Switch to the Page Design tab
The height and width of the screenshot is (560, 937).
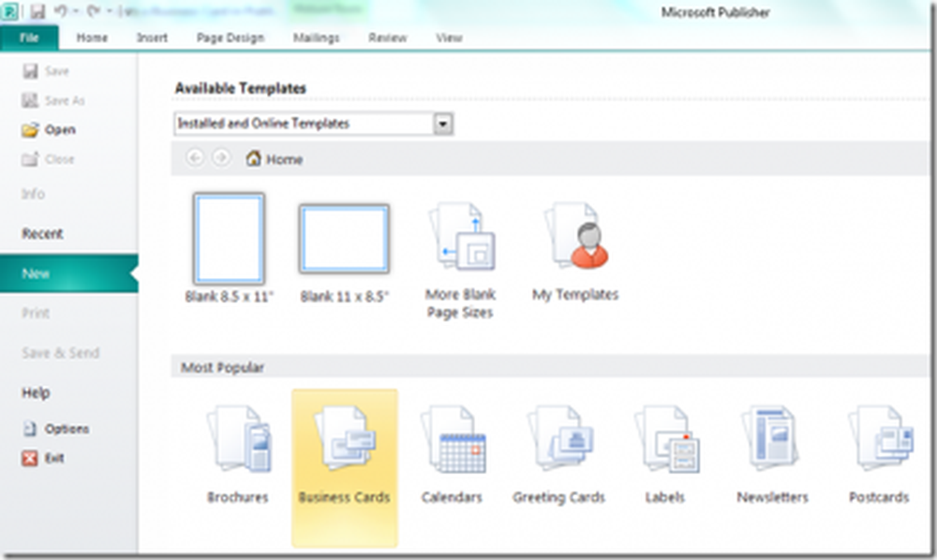[230, 38]
